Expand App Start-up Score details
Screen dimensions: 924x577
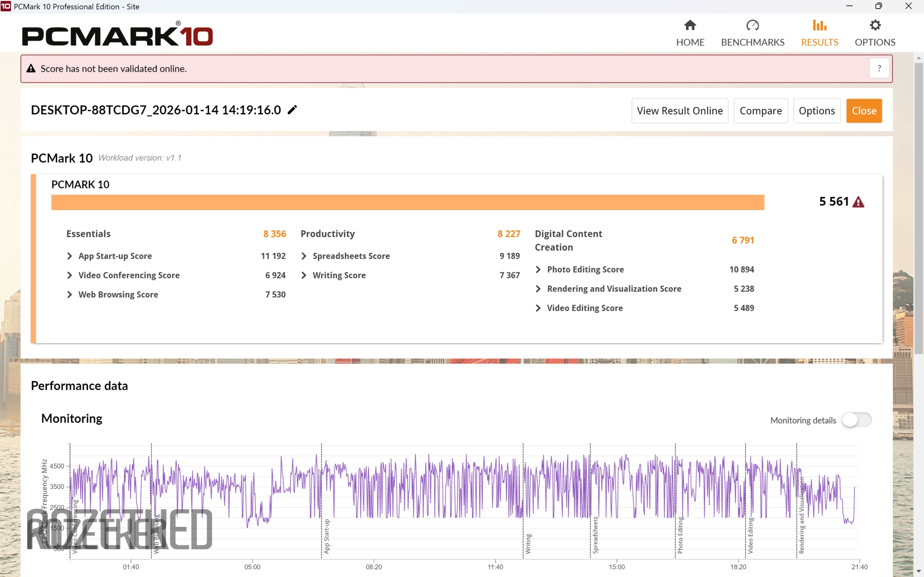point(69,256)
